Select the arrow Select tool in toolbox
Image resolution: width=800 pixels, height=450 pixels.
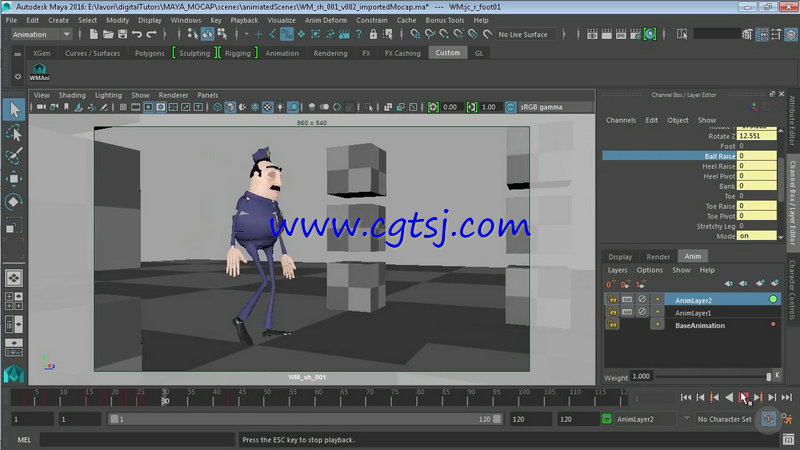click(x=14, y=109)
